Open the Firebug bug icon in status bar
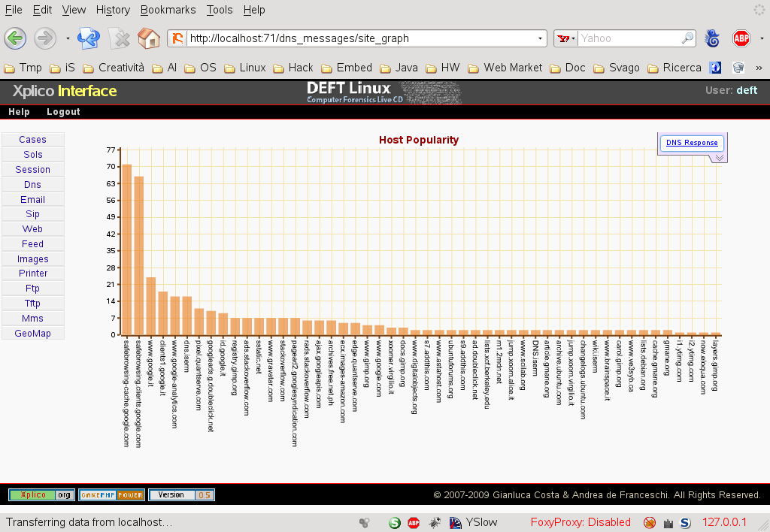Image resolution: width=770 pixels, height=532 pixels. (435, 522)
